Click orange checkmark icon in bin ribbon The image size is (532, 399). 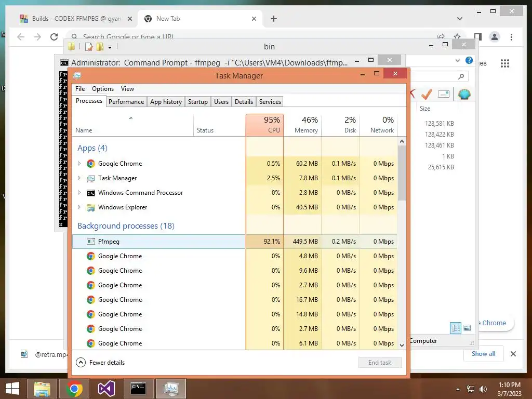point(427,94)
